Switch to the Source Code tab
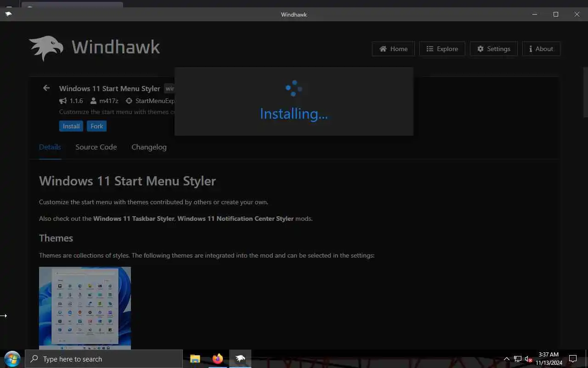The width and height of the screenshot is (588, 368). coord(96,147)
